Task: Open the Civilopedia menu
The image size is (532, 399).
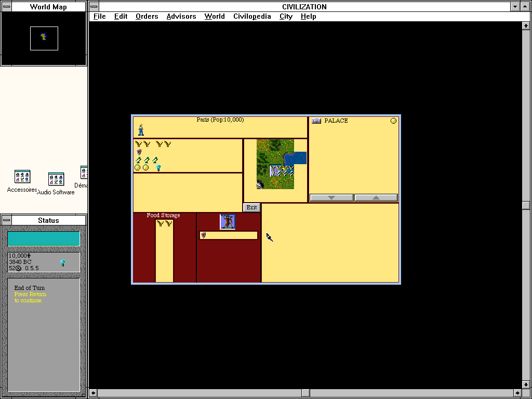Action: point(252,16)
